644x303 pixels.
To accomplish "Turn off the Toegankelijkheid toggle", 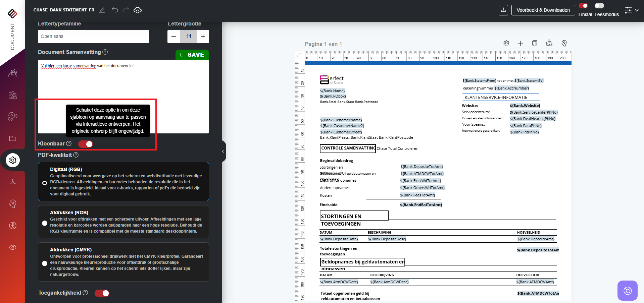I will point(102,293).
